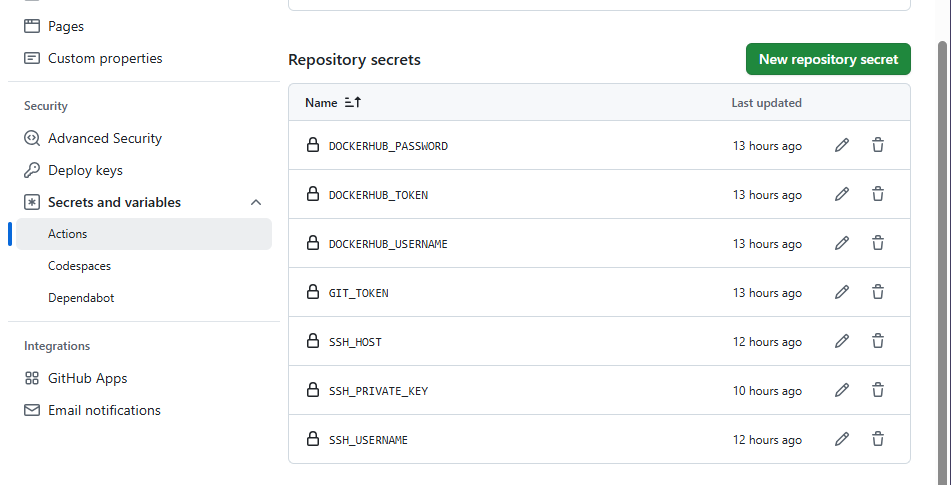Viewport: 951px width, 485px height.
Task: Select the Actions secrets sub-item
Action: 144,234
